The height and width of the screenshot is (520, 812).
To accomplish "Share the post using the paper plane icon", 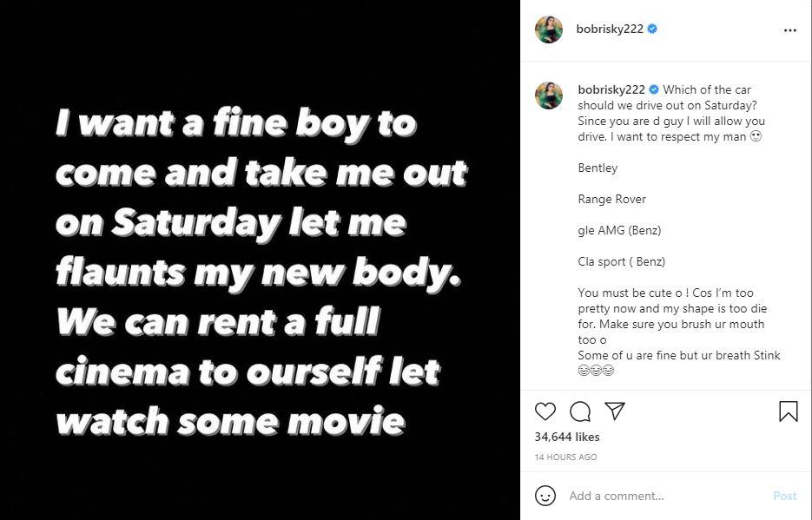I will [614, 411].
